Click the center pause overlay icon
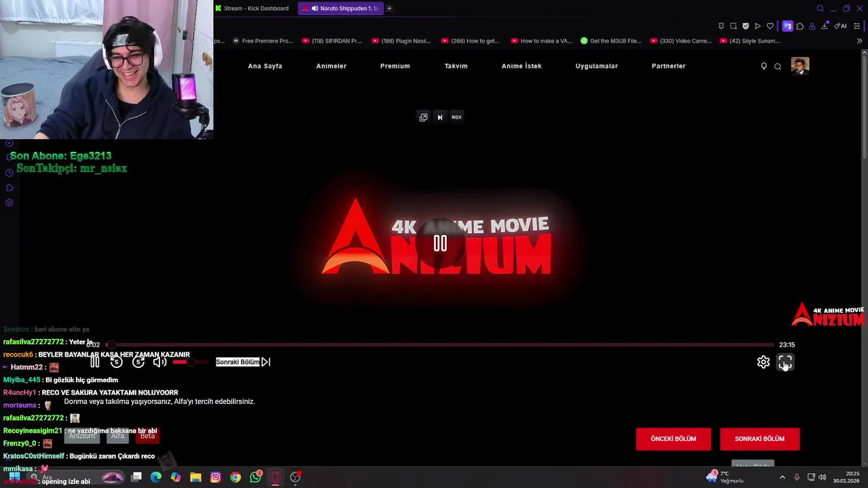868x488 pixels. pyautogui.click(x=440, y=243)
